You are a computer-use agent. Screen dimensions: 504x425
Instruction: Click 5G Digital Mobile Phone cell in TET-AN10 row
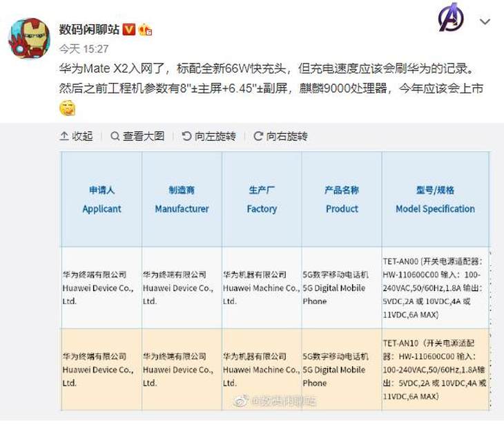pos(342,370)
